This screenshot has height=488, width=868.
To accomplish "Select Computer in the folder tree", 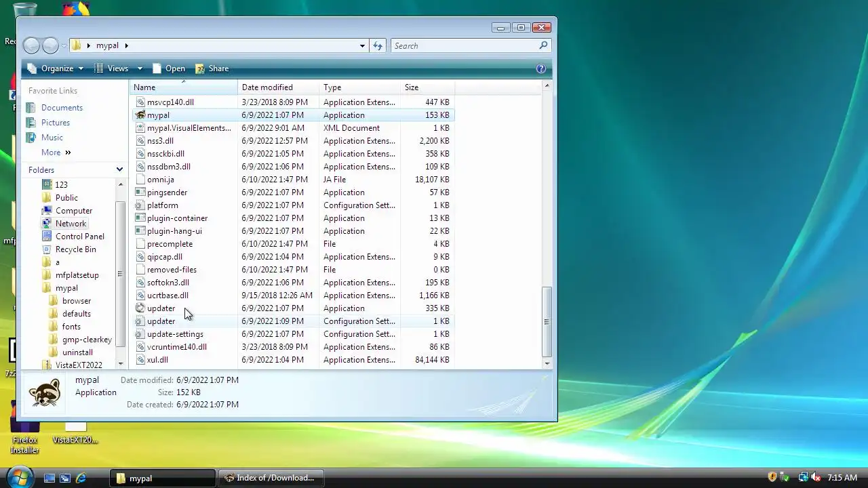I will [73, 211].
